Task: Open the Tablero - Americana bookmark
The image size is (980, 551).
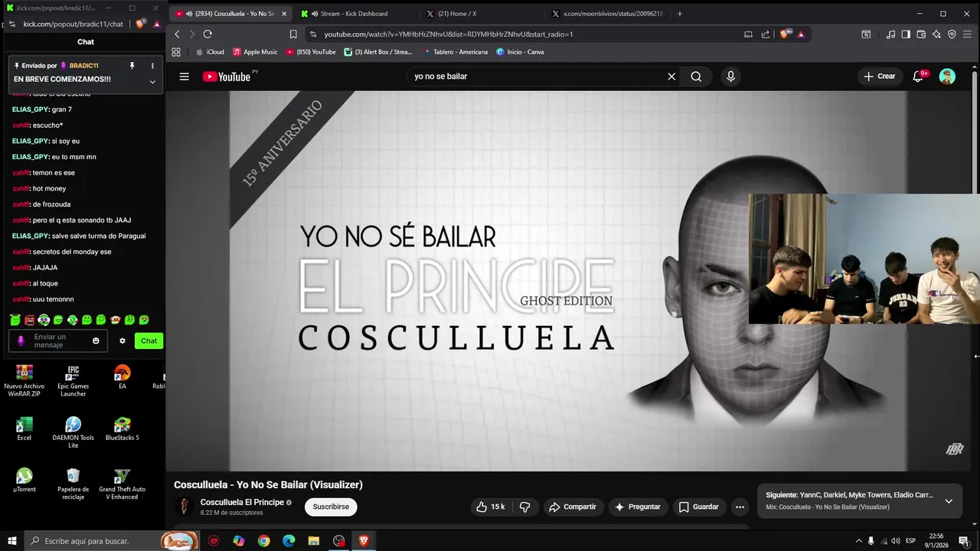Action: [x=455, y=52]
